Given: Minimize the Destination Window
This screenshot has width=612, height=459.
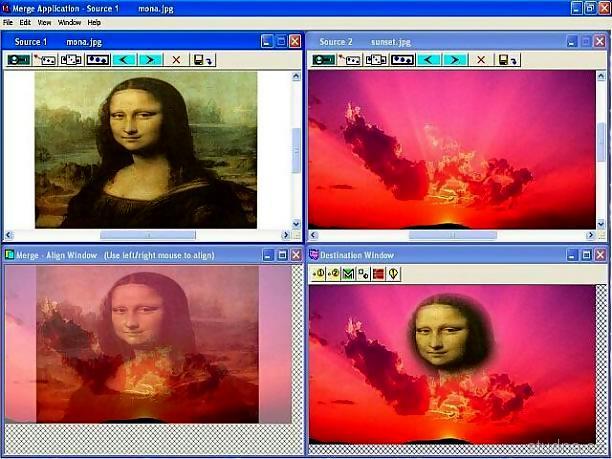Looking at the screenshot, I should point(572,255).
